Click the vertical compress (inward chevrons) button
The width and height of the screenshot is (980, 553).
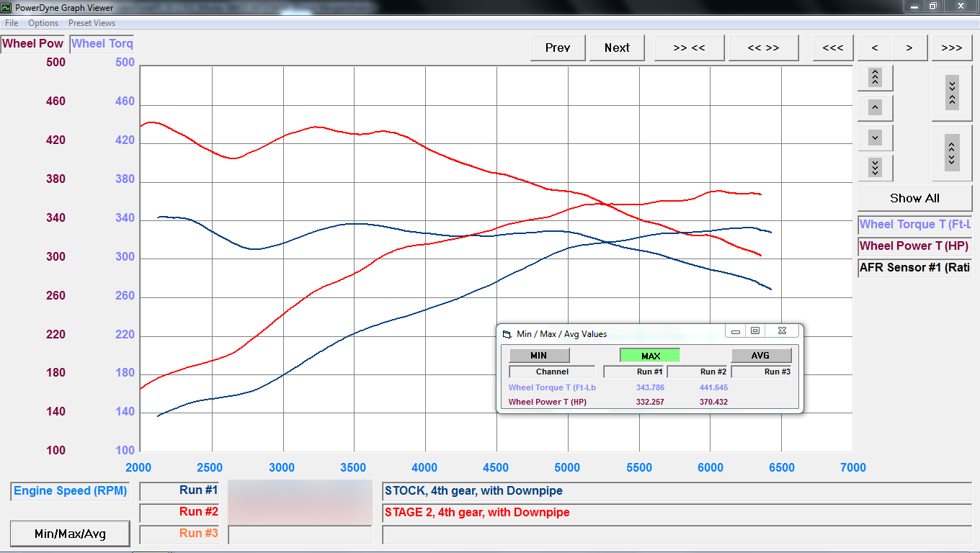point(951,93)
